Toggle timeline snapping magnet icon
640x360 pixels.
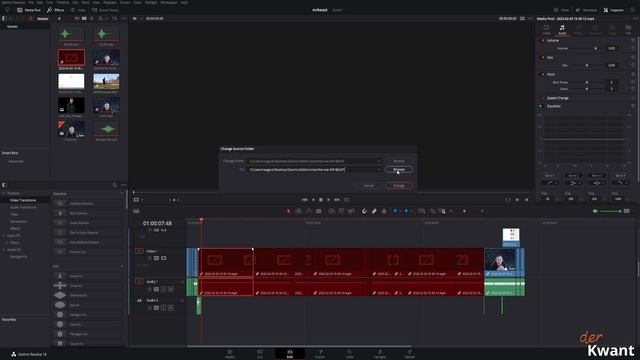click(364, 211)
